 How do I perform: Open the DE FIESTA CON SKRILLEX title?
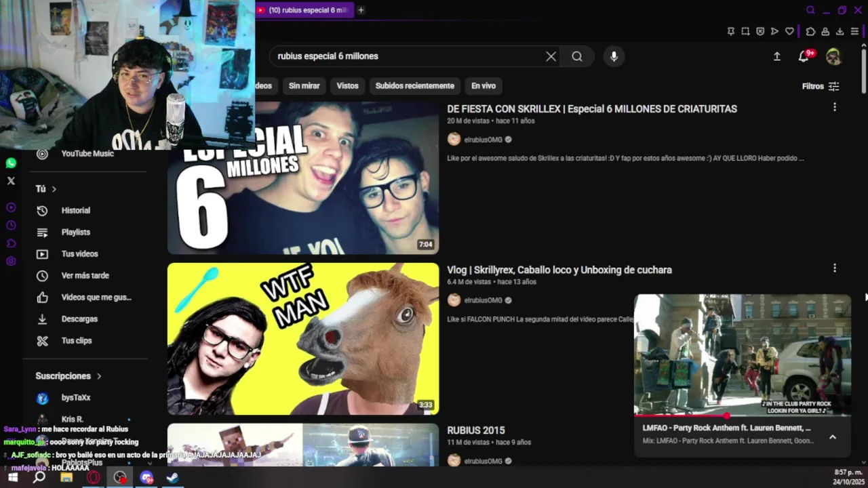[x=592, y=109]
